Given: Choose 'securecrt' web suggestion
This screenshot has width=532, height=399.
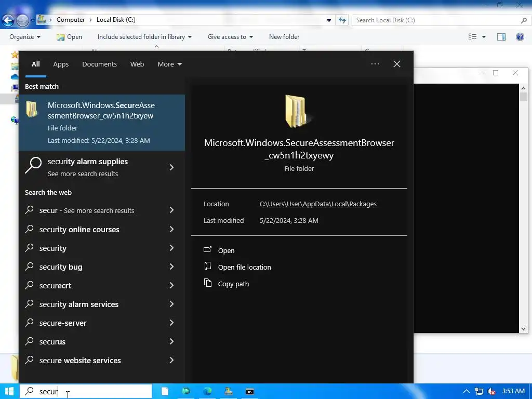Looking at the screenshot, I should [x=55, y=286].
